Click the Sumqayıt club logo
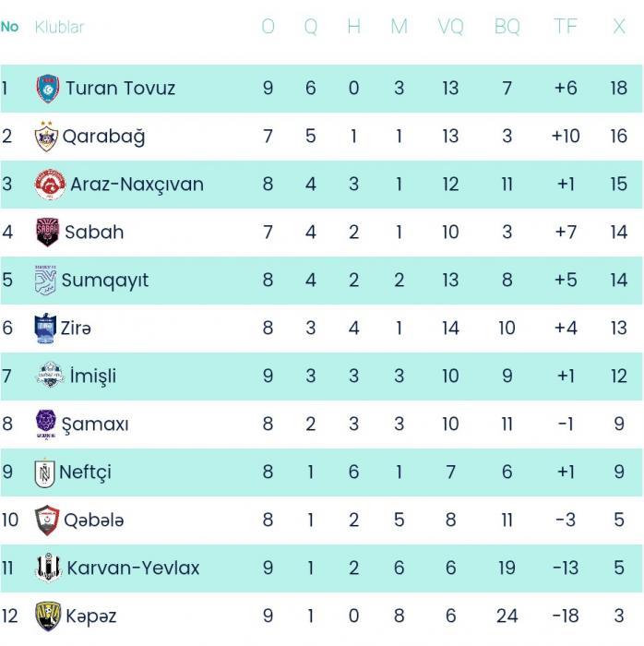This screenshot has width=644, height=646. click(x=45, y=280)
